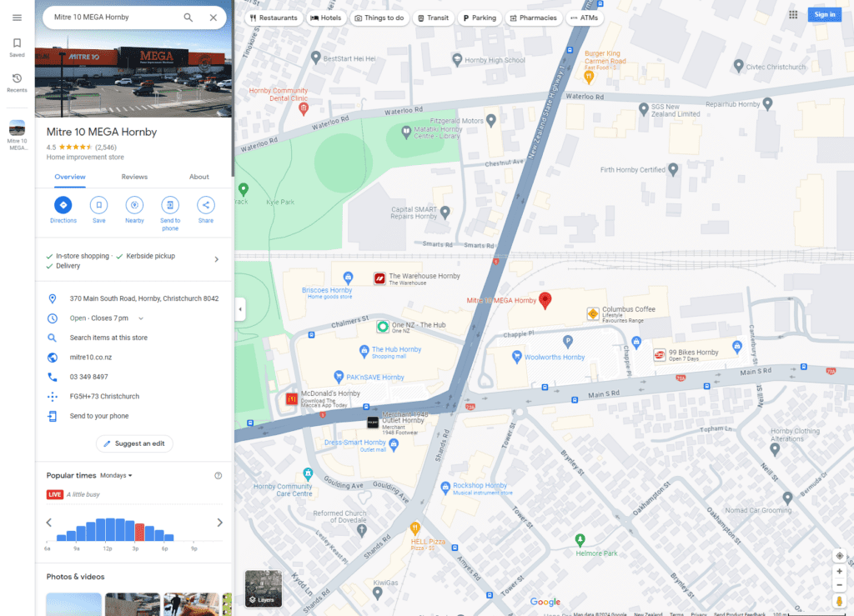Switch to the About tab
The height and width of the screenshot is (616, 854).
(198, 177)
